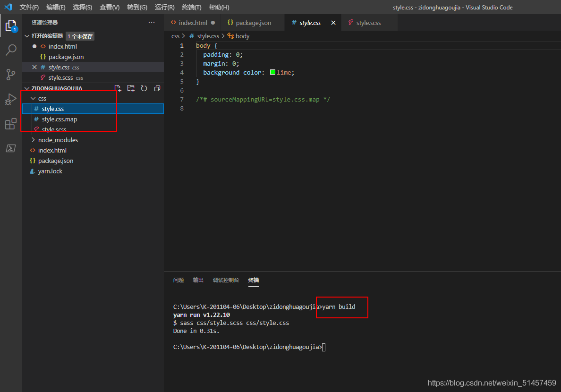Click the 资源管理器 explorer title
Screen dimensions: 561x392
pos(44,23)
